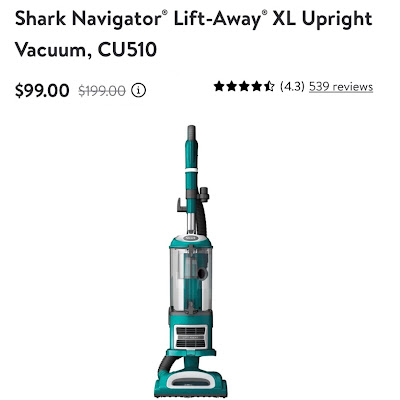
Task: Open the 539 reviews link
Action: pos(341,87)
